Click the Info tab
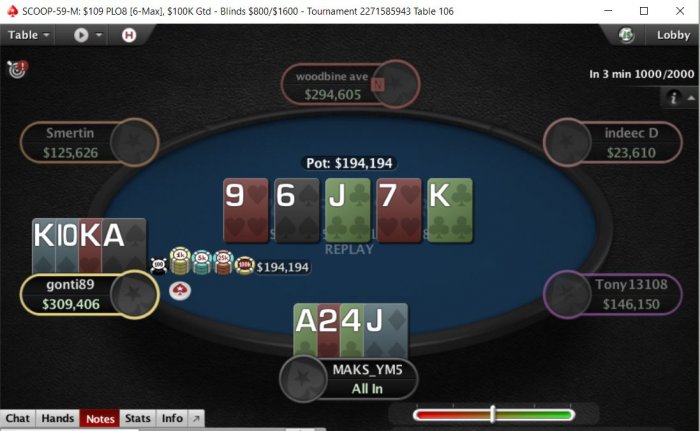The image size is (700, 431). pyautogui.click(x=172, y=418)
